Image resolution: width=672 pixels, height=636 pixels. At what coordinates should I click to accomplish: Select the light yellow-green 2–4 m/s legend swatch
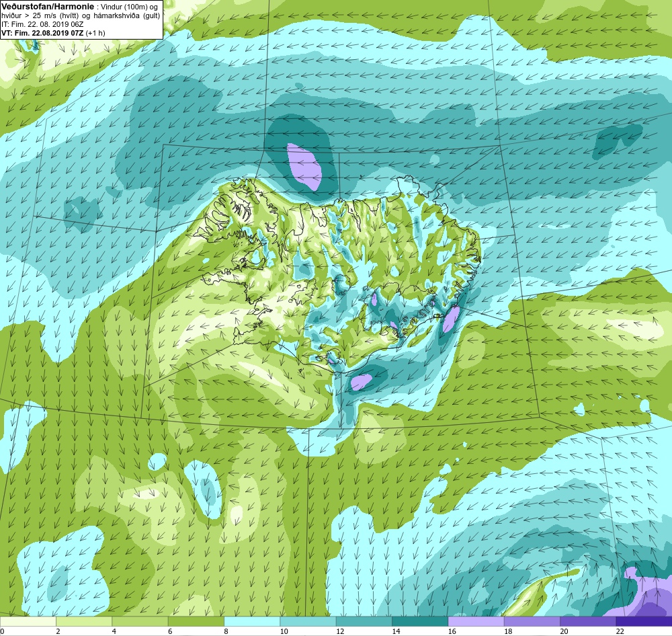[84, 621]
